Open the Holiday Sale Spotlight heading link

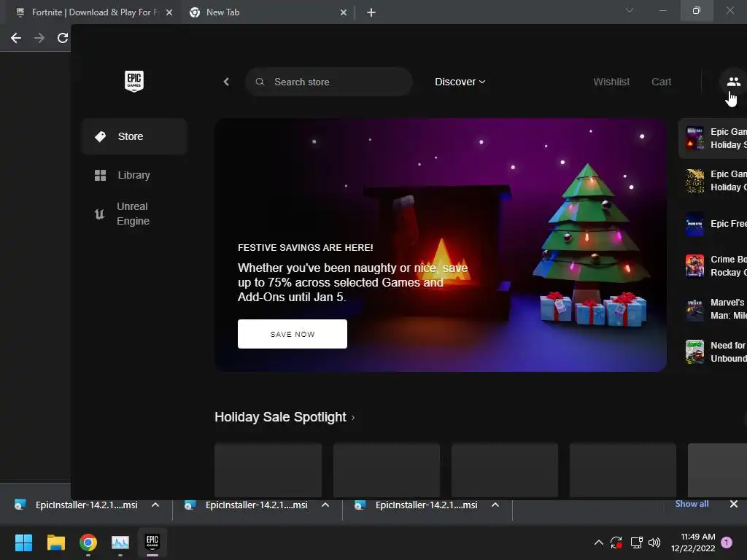pos(285,417)
